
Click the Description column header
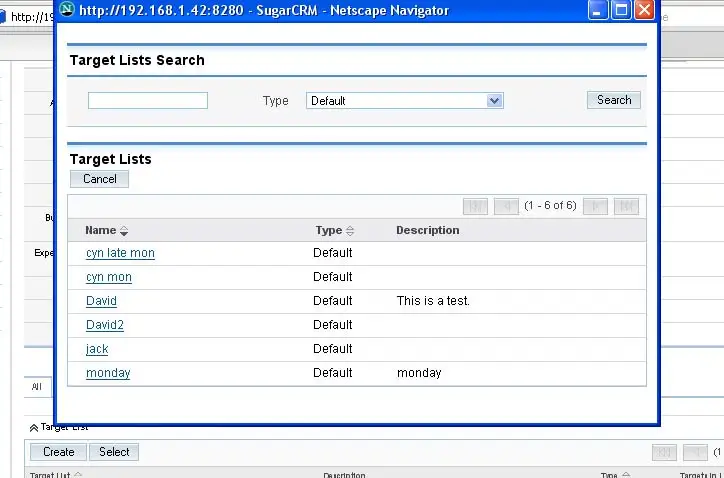(x=428, y=230)
